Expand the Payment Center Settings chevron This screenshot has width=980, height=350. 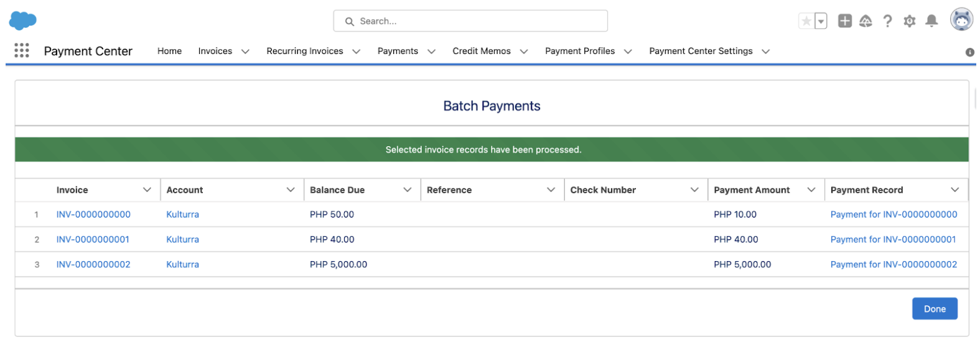pyautogui.click(x=765, y=52)
